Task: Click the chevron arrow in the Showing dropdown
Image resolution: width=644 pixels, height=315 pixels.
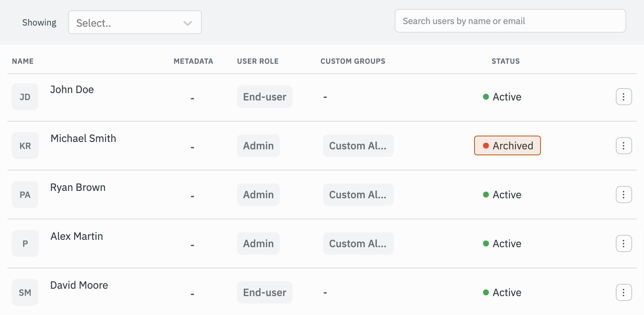Action: click(x=187, y=23)
